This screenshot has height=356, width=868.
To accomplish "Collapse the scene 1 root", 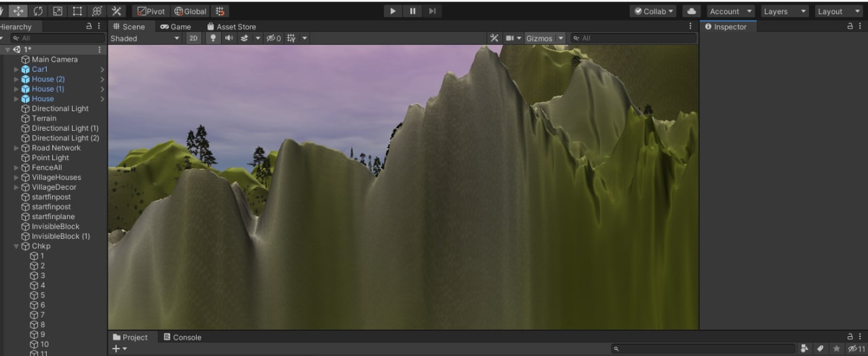I will pyautogui.click(x=7, y=50).
